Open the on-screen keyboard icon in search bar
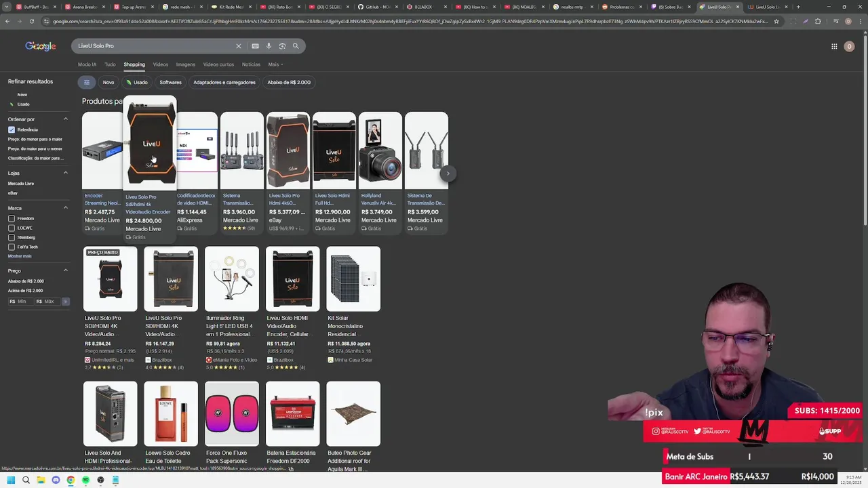 pyautogui.click(x=255, y=46)
